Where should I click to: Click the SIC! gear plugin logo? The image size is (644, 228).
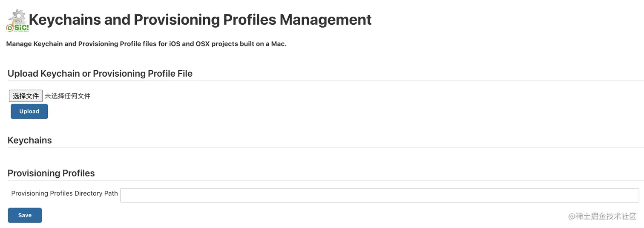17,21
